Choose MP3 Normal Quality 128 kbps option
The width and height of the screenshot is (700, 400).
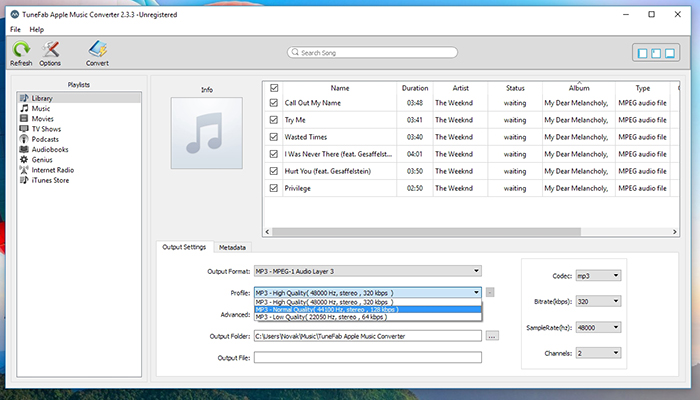point(368,309)
